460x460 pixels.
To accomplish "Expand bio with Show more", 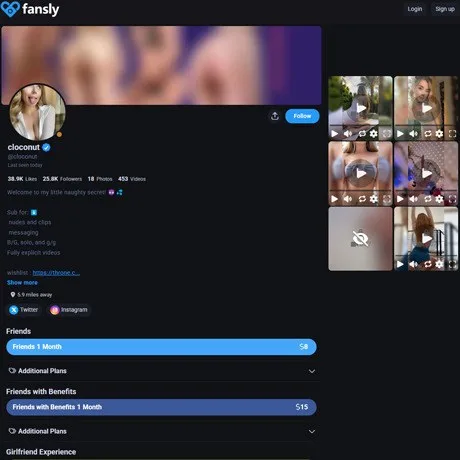I will [22, 283].
